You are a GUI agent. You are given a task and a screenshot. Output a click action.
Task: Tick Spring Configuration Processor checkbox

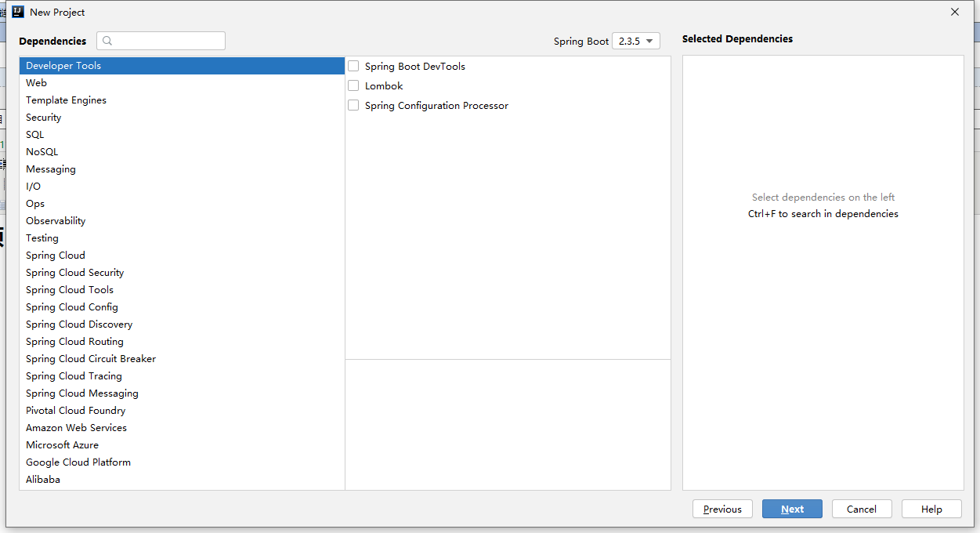click(353, 105)
